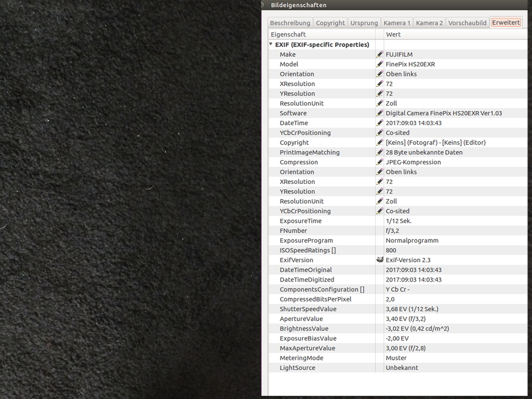Select the FUJIFILM make value
This screenshot has width=532, height=399.
click(x=399, y=54)
